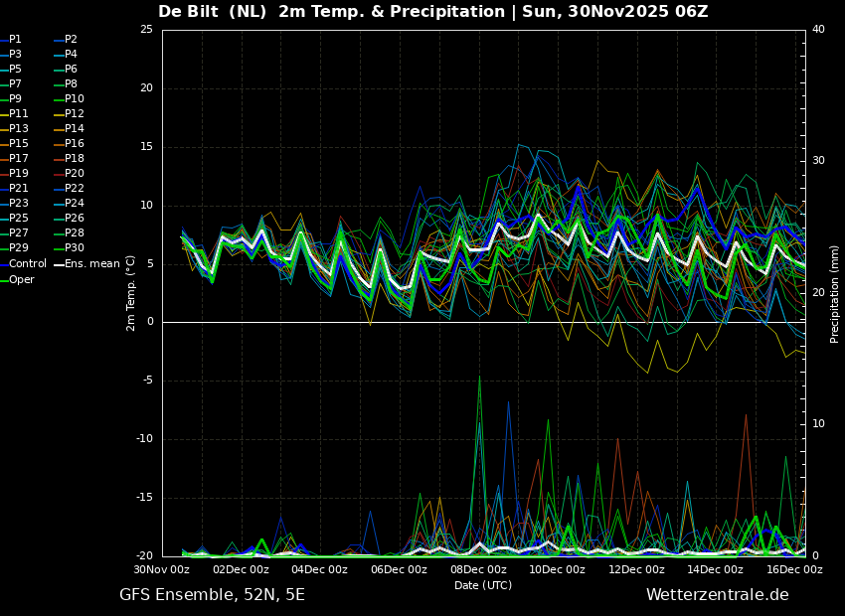The height and width of the screenshot is (616, 845).
Task: Select the Oper legend entry
Action: click(x=22, y=279)
